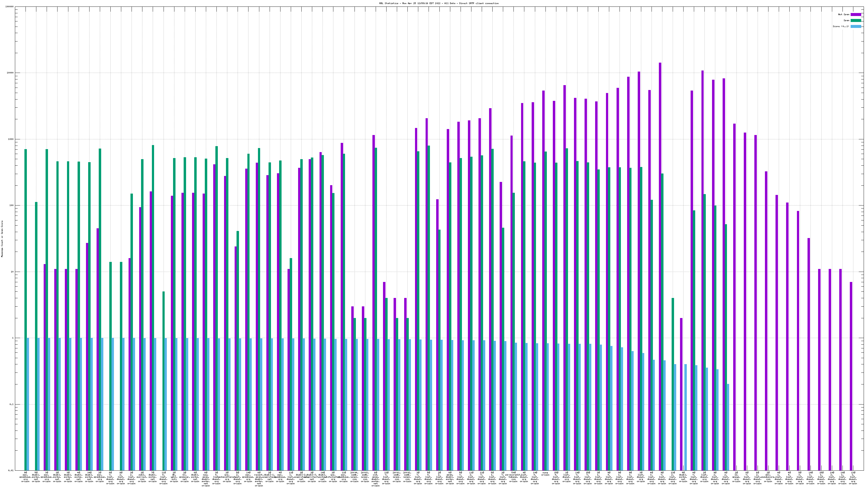Click the psbl.surriel.com x-axis label
The height and width of the screenshot is (488, 868).
click(142, 477)
